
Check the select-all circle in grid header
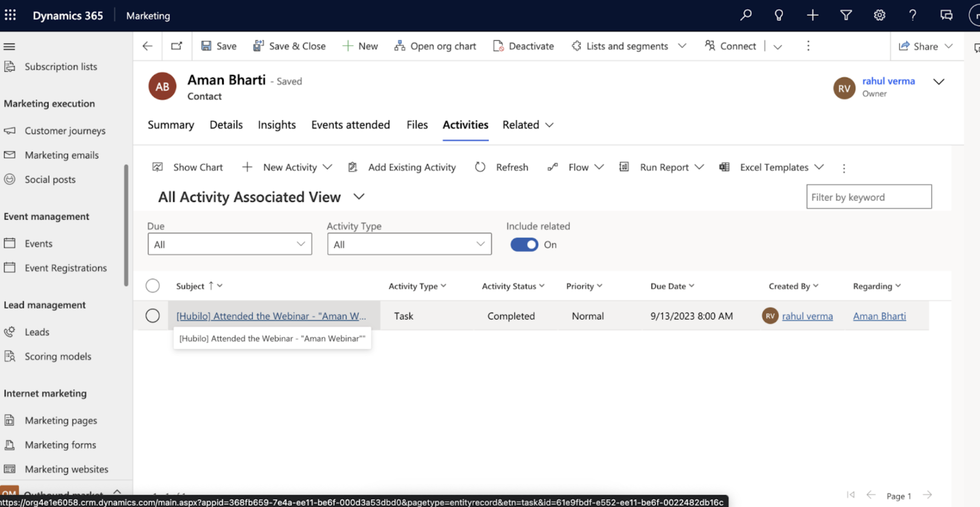tap(152, 286)
